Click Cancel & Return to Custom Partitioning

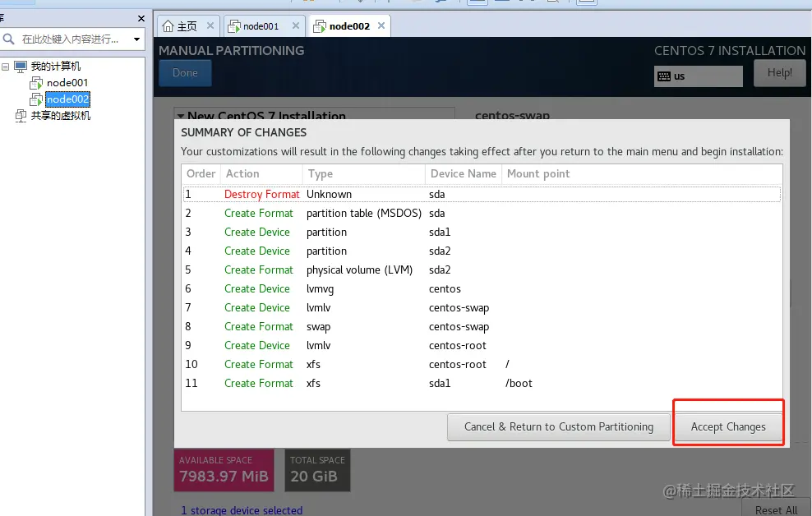coord(559,427)
